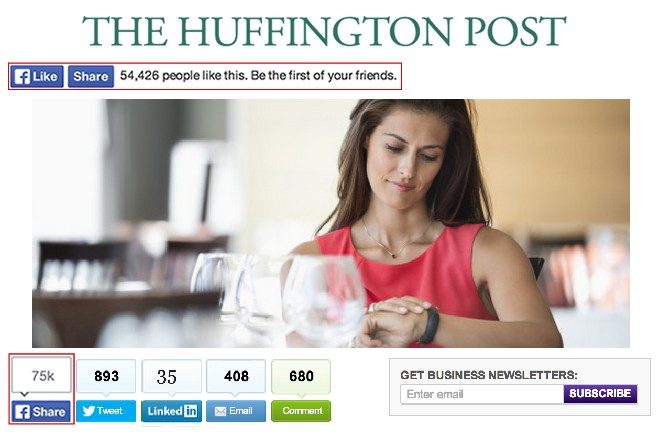Click the 408 email count bubble
The image size is (660, 440).
click(x=236, y=376)
